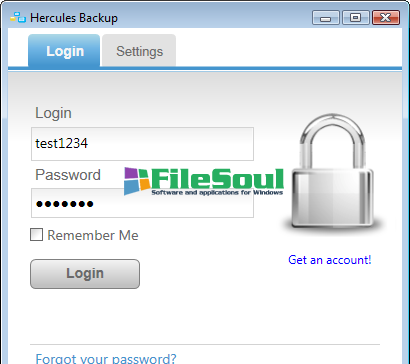Open the "Get an account!" link
Image resolution: width=410 pixels, height=364 pixels.
[x=329, y=260]
